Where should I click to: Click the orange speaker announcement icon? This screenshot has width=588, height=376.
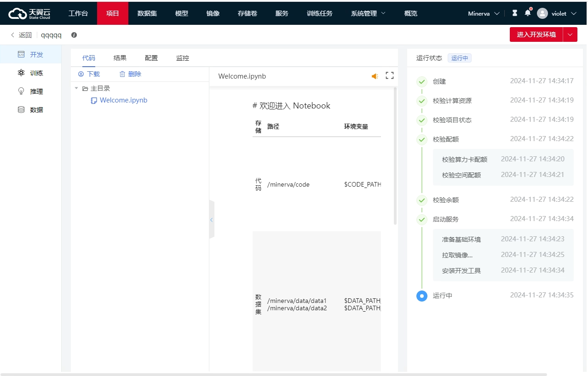click(375, 76)
